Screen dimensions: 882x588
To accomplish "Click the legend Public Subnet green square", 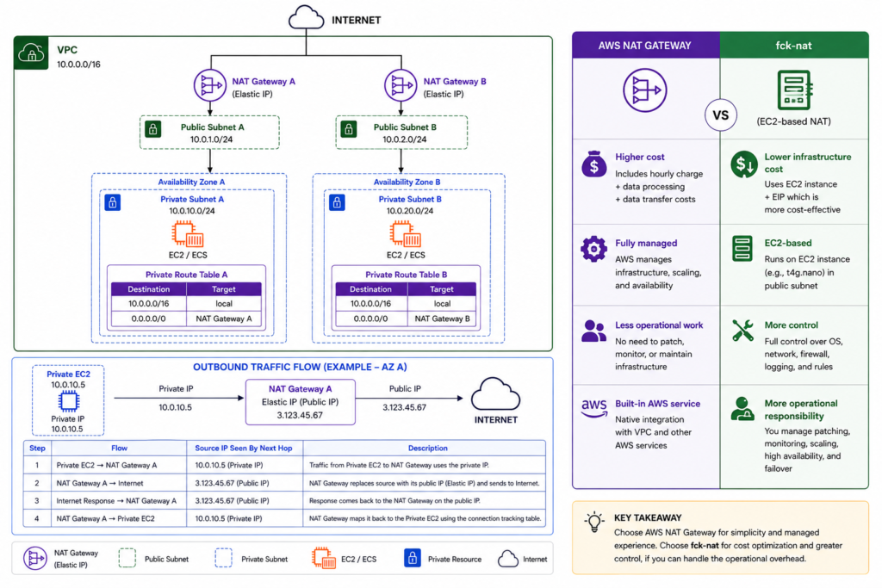I will click(x=127, y=558).
